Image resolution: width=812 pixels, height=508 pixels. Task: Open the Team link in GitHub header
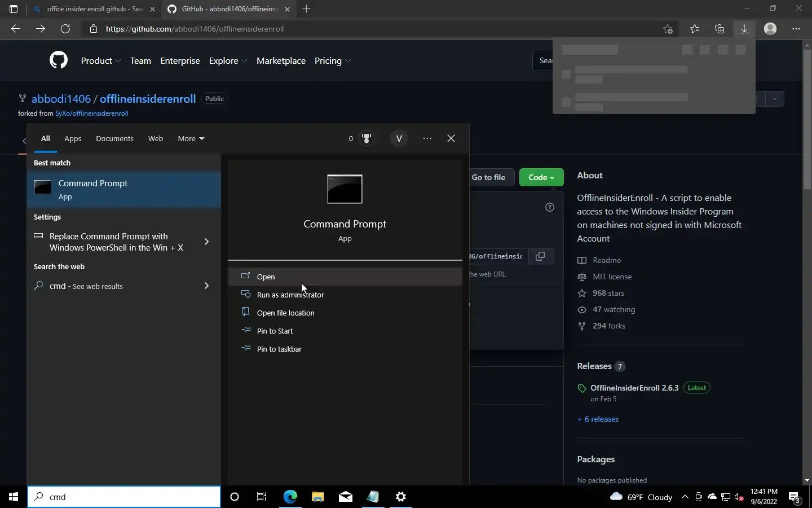tap(140, 61)
